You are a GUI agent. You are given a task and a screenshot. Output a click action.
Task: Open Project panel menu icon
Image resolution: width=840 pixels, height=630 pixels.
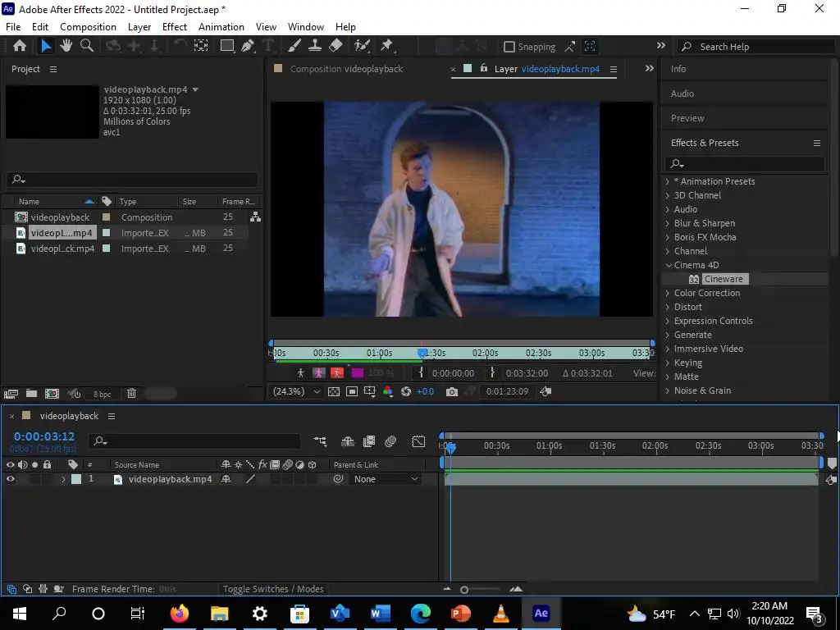[53, 69]
